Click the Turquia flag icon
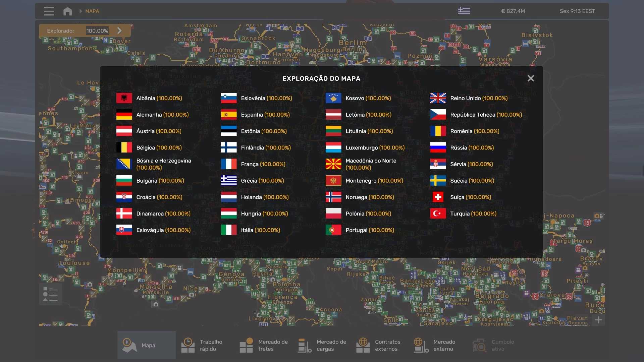The width and height of the screenshot is (644, 362). pos(438,214)
